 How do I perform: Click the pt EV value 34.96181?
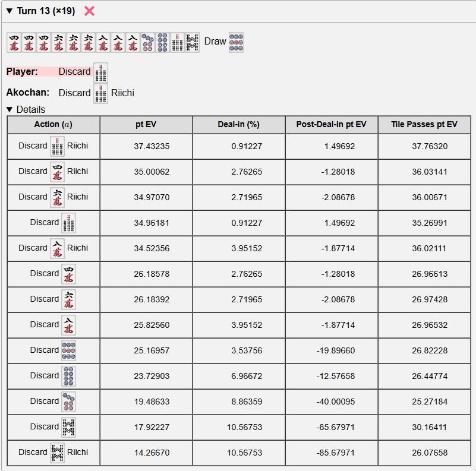tap(152, 223)
